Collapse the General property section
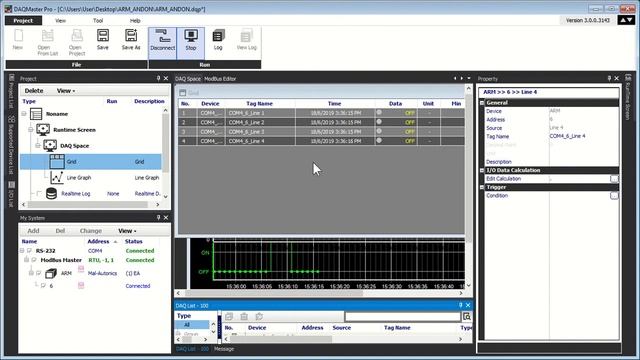 (x=482, y=103)
